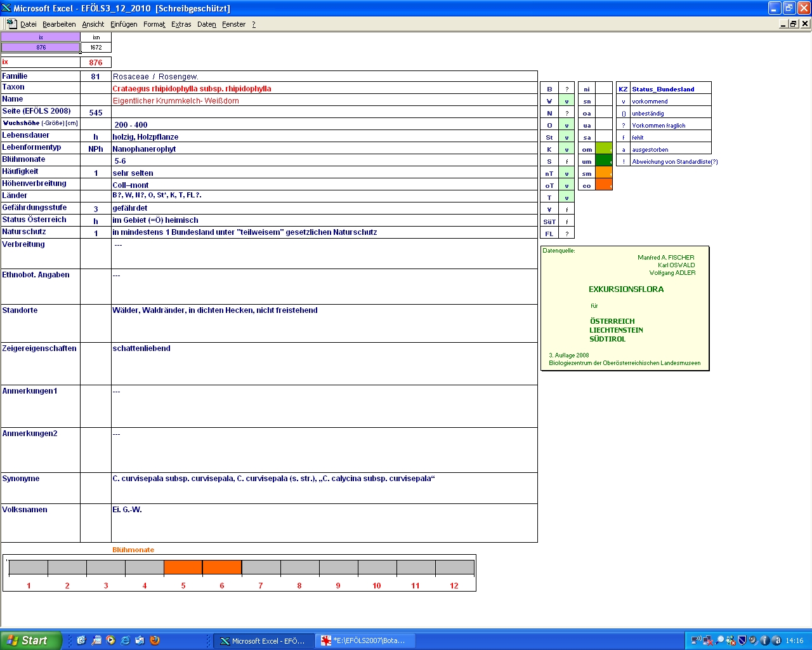Restore the inner workbook window
Screen dimensions: 812x650
point(794,23)
